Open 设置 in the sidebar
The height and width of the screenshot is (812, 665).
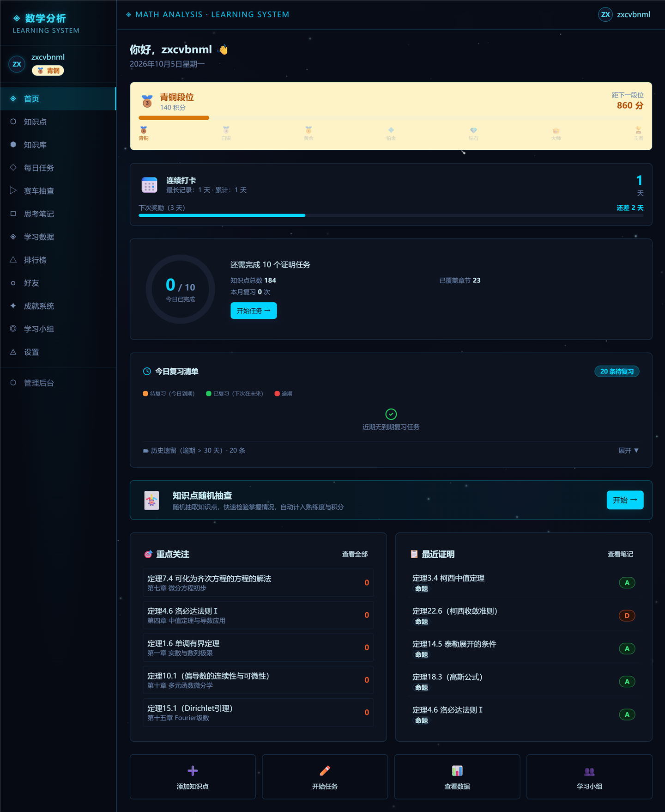pos(58,352)
